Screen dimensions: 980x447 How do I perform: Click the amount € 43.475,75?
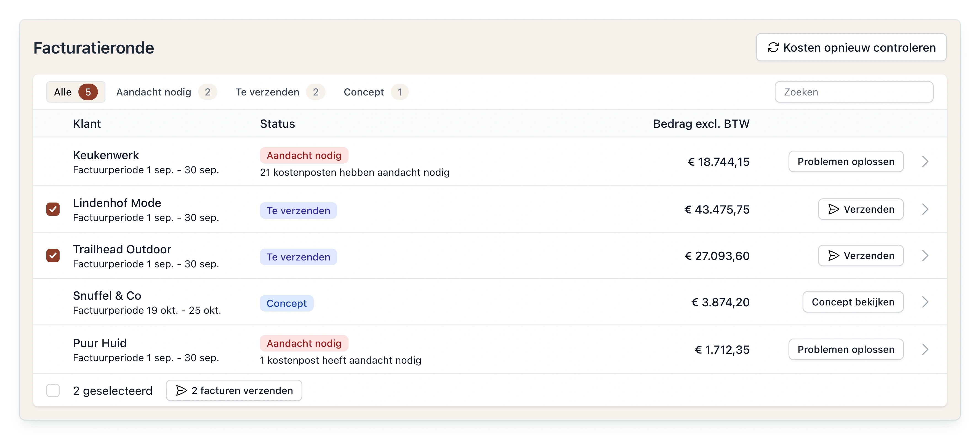pyautogui.click(x=717, y=209)
